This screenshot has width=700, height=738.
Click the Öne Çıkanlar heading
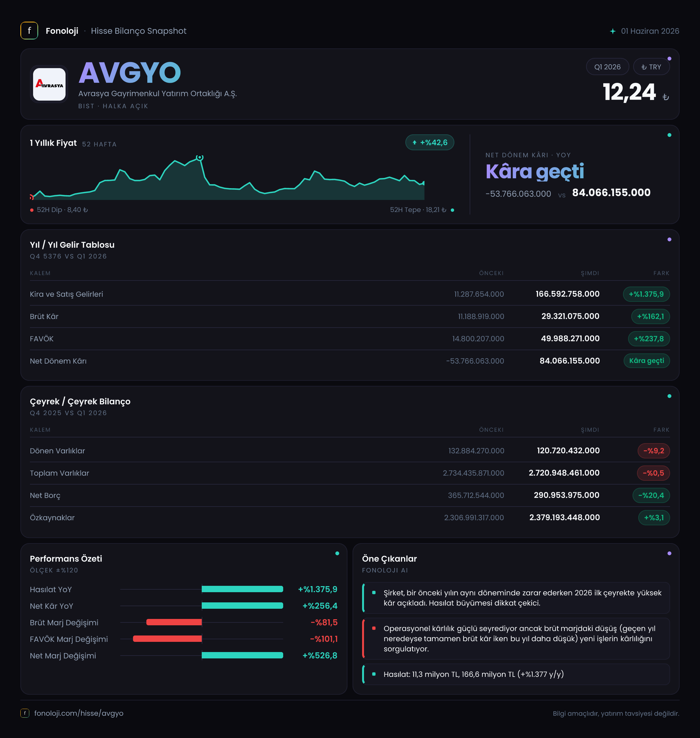(x=389, y=558)
